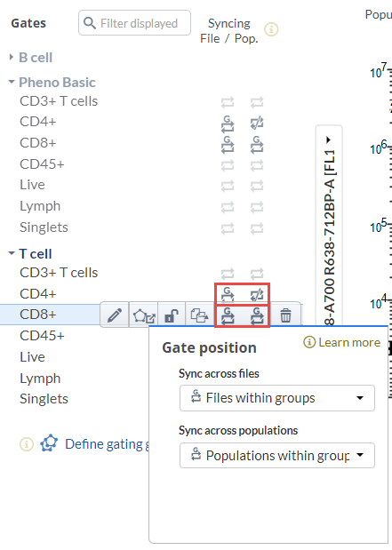This screenshot has width=392, height=550.
Task: Collapse the T cell group
Action: tap(12, 253)
